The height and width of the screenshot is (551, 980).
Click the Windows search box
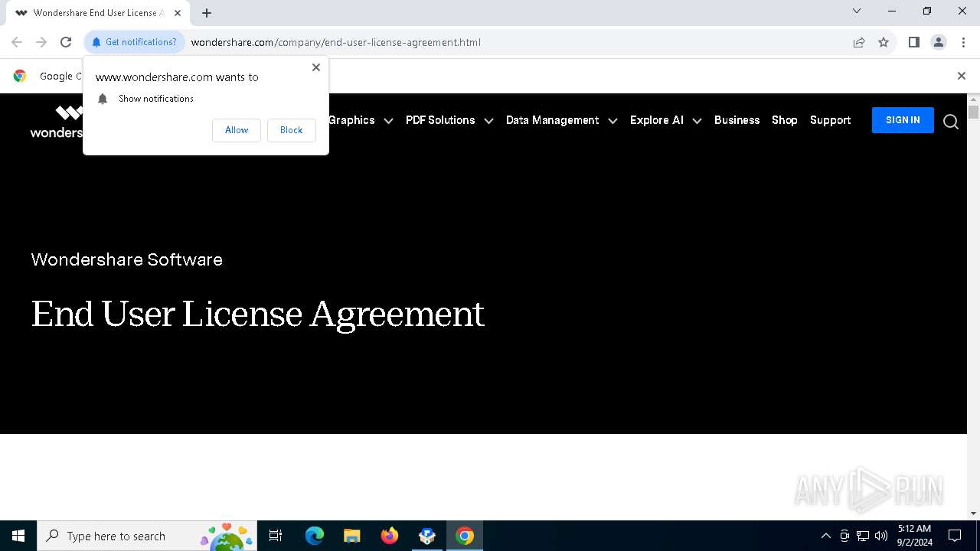(x=145, y=536)
